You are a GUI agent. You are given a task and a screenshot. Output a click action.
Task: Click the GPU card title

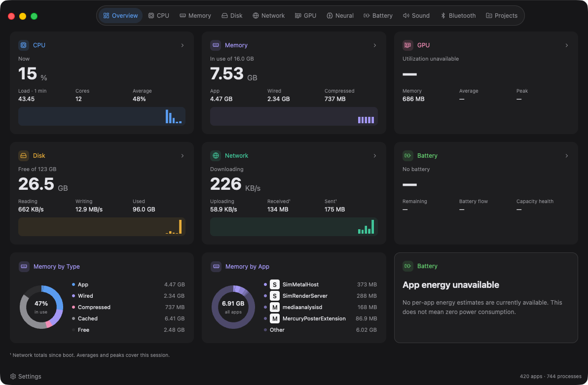[x=423, y=45]
